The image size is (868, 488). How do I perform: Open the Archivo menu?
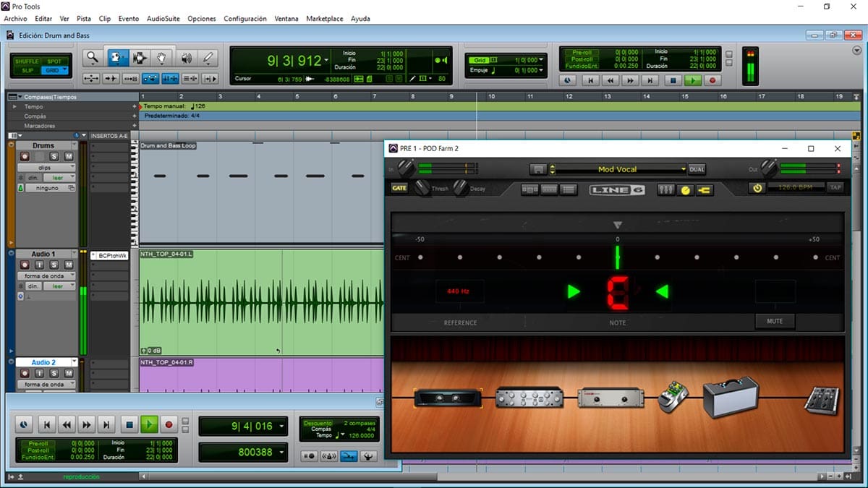(15, 18)
